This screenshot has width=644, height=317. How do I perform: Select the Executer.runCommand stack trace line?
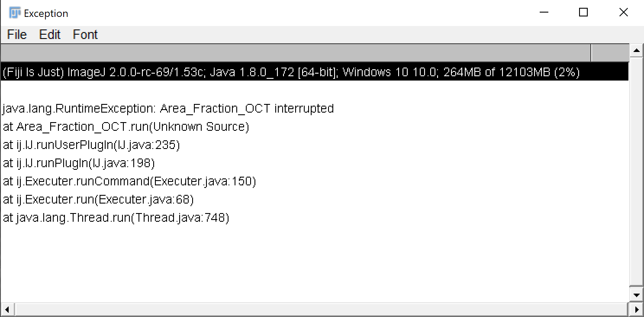pyautogui.click(x=129, y=181)
